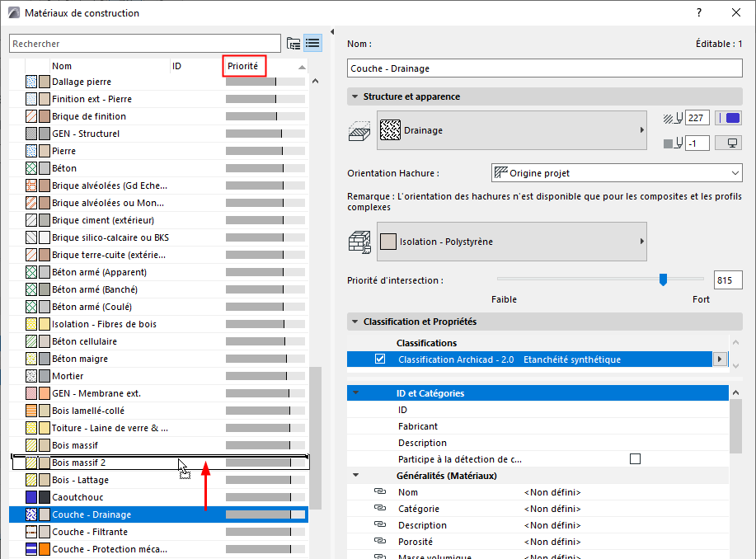This screenshot has width=756, height=559.
Task: Click link icon beside Porosité property
Action: click(x=380, y=541)
